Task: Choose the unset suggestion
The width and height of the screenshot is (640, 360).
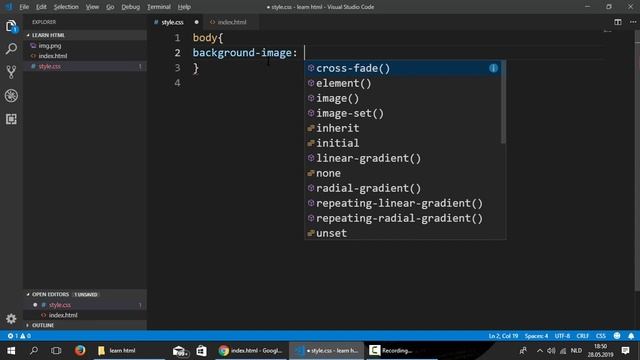Action: (x=402, y=233)
